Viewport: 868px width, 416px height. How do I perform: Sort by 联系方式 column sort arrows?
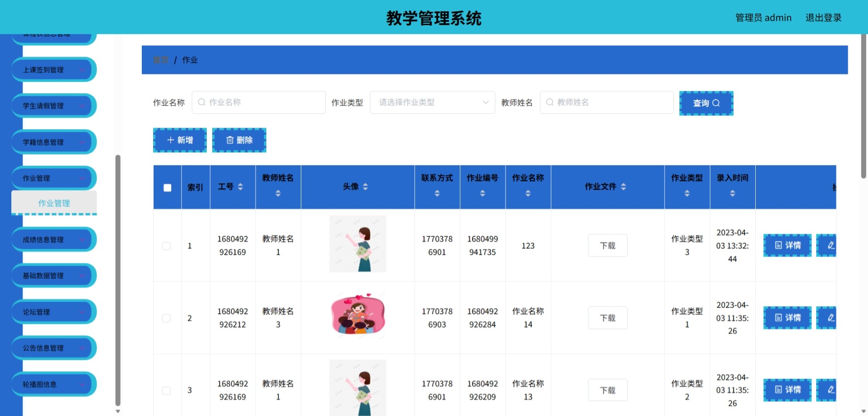pyautogui.click(x=437, y=194)
